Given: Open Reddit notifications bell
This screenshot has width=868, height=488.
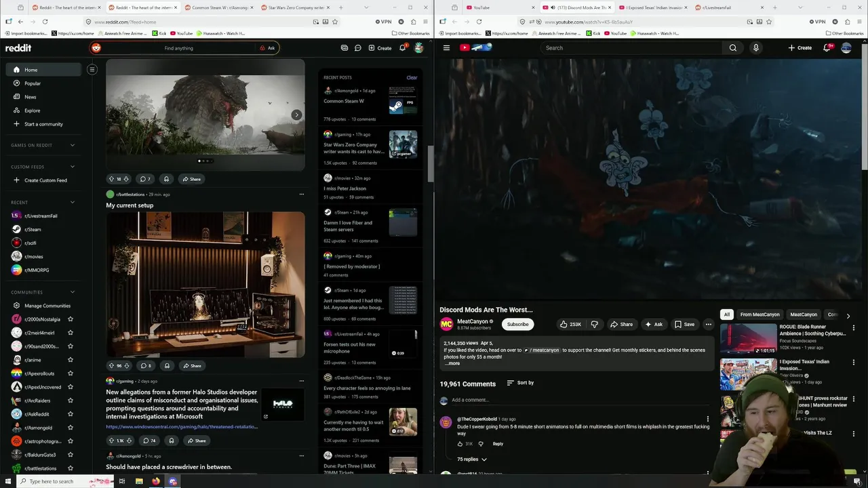Looking at the screenshot, I should tap(403, 47).
